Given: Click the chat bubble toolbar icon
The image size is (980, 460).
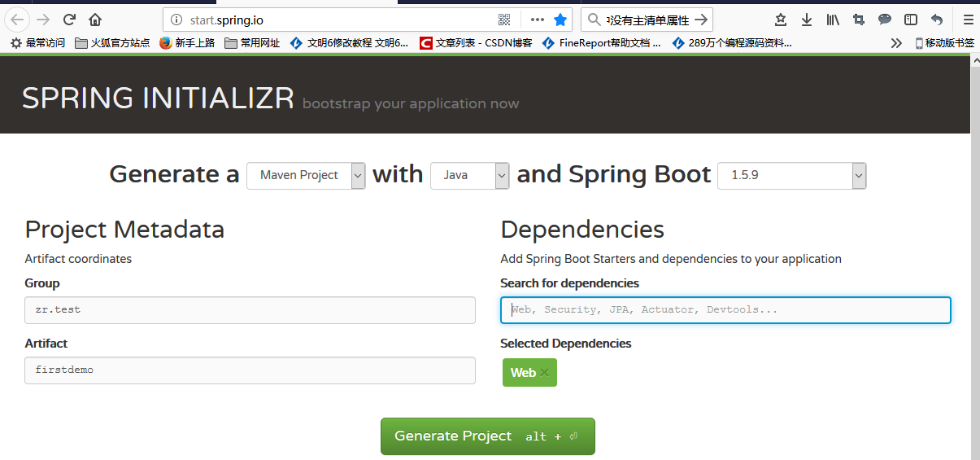Looking at the screenshot, I should click(x=885, y=20).
